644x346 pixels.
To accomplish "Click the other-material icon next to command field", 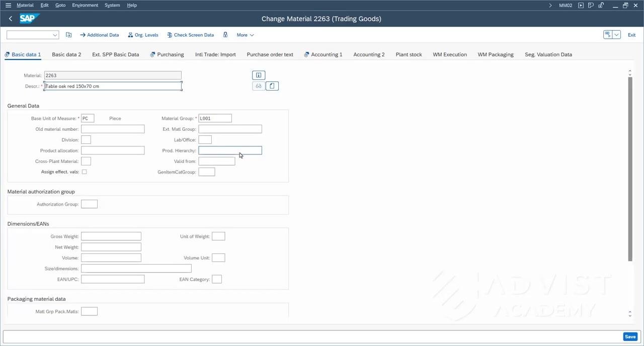I will [69, 35].
